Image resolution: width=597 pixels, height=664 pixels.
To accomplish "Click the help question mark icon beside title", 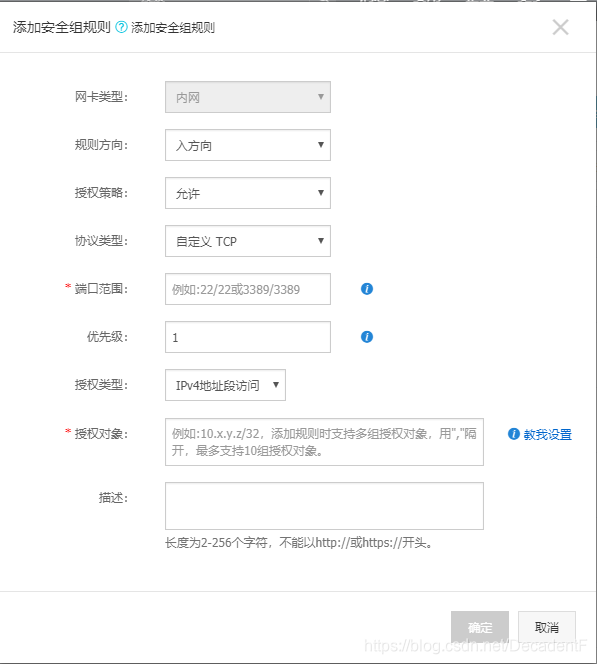I will pos(121,28).
